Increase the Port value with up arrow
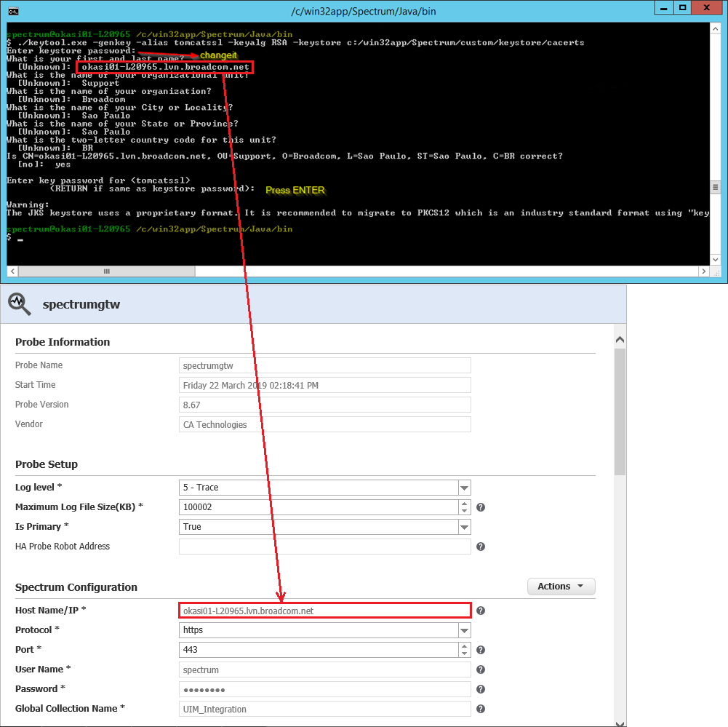This screenshot has width=728, height=727. pos(464,646)
